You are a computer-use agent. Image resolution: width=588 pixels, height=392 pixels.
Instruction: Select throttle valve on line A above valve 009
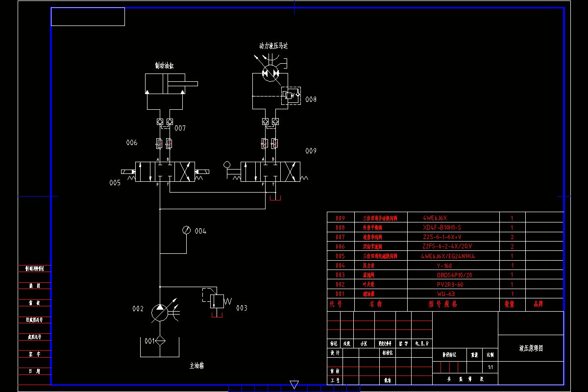pos(265,144)
